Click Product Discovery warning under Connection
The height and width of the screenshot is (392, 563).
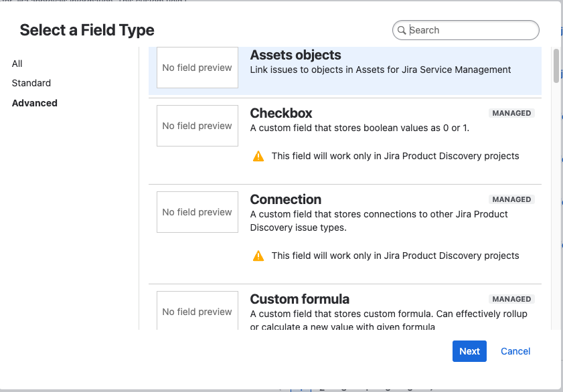(x=395, y=256)
